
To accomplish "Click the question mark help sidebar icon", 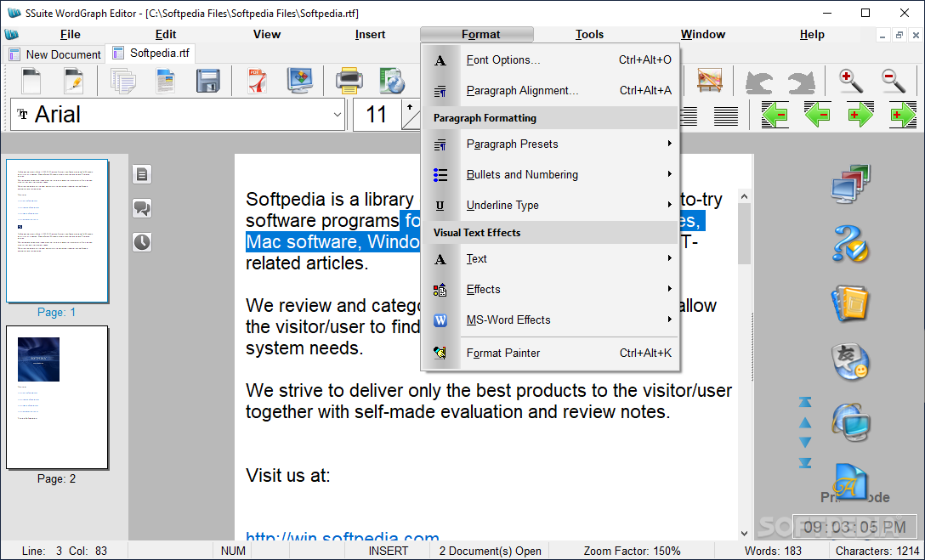I will [x=850, y=244].
